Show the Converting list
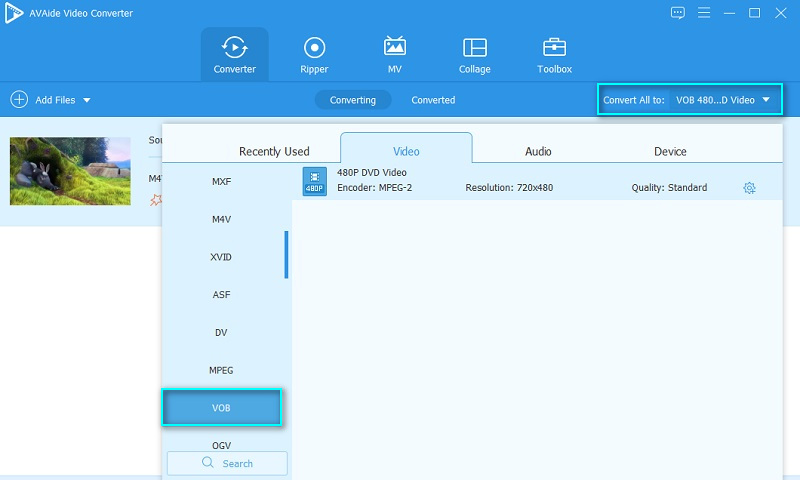The height and width of the screenshot is (480, 800). [353, 100]
